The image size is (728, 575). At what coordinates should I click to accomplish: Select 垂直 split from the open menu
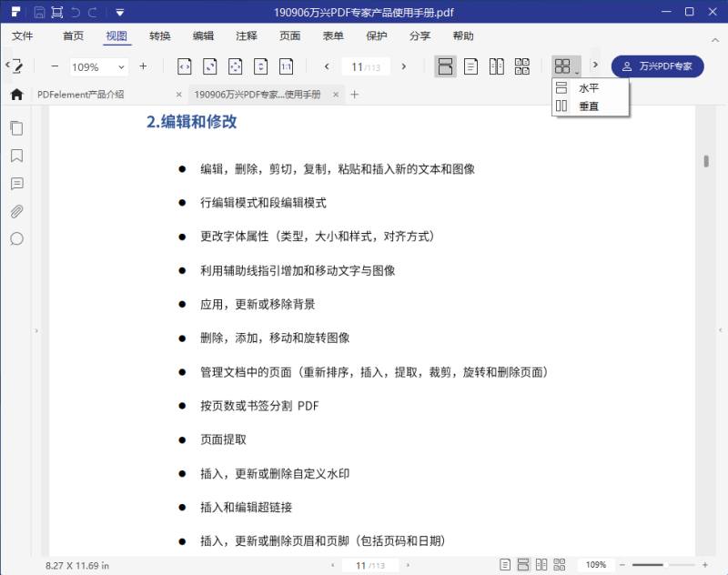point(590,106)
